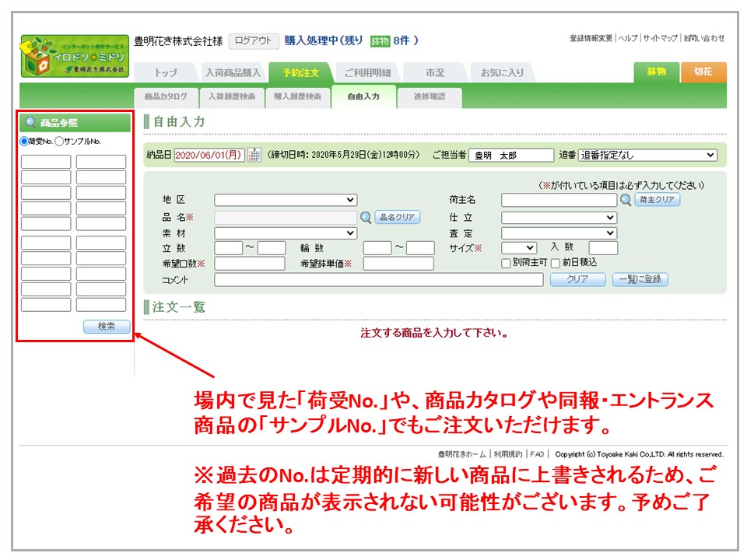Click the ログアウト button
The image size is (747, 560).
254,40
